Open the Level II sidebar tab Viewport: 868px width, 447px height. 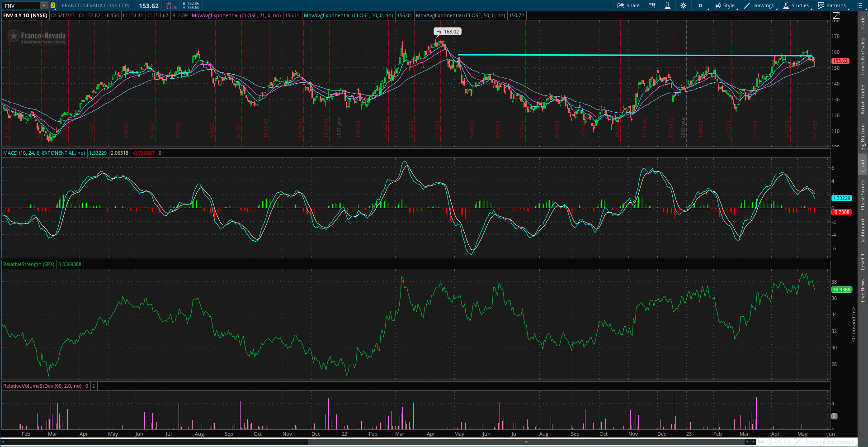click(x=863, y=262)
